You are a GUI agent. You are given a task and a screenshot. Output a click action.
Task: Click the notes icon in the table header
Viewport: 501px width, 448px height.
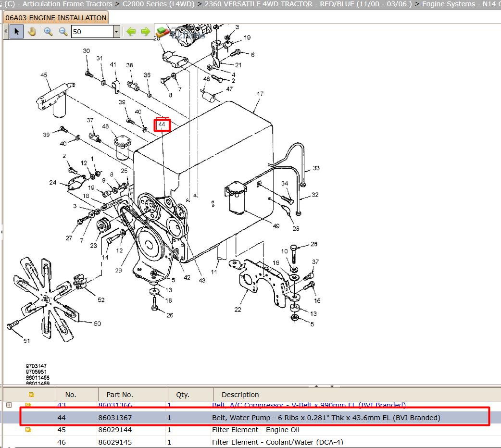[x=31, y=395]
